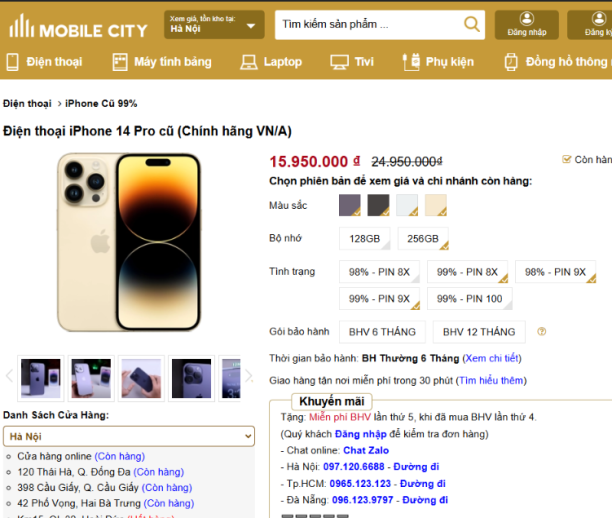Image resolution: width=612 pixels, height=518 pixels.
Task: Select BHV 12 THÁNG warranty package
Action: (x=479, y=332)
